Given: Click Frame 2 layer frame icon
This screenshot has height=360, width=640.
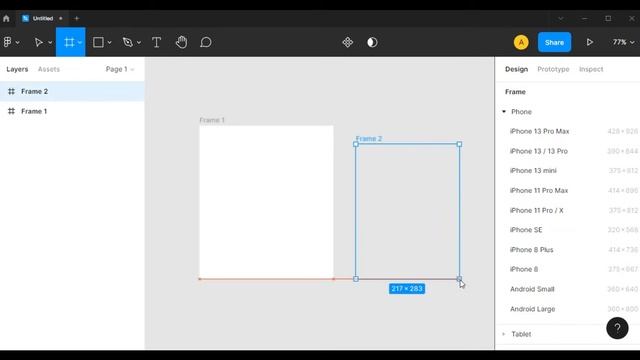Looking at the screenshot, I should click(x=11, y=91).
